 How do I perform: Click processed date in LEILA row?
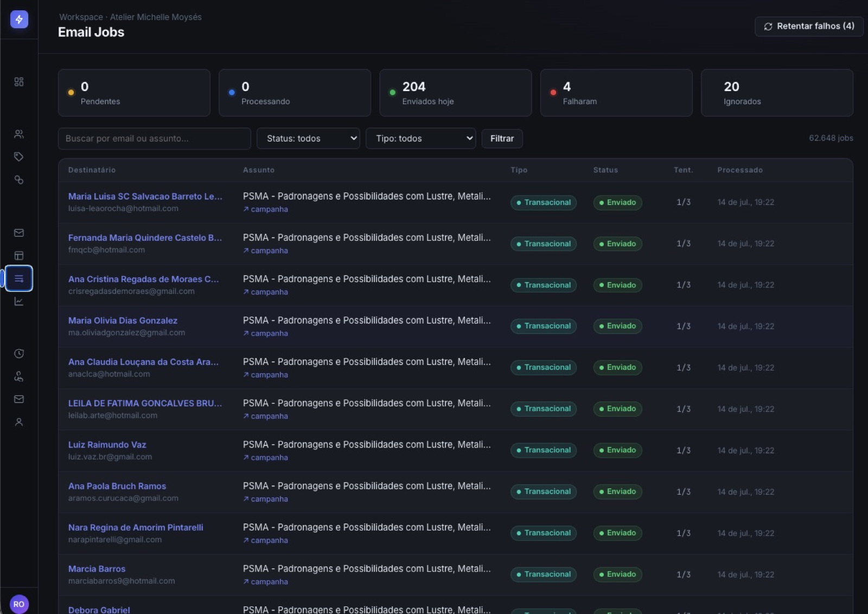tap(746, 409)
